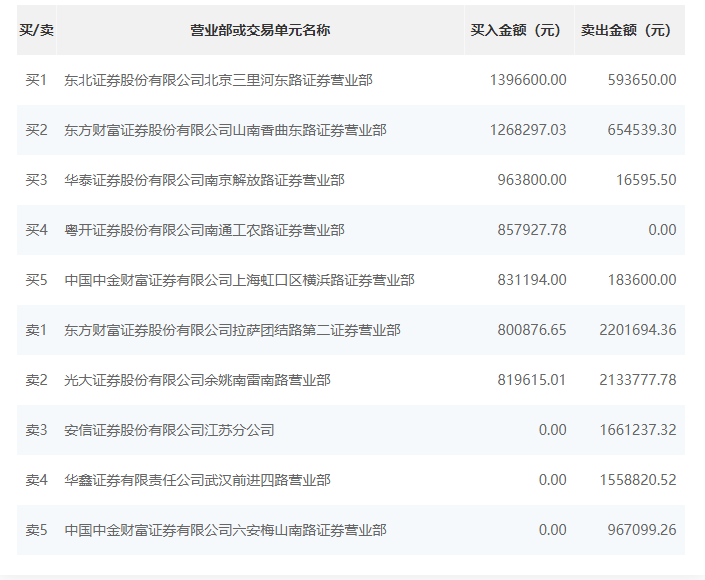Select the 买3 row label
The image size is (705, 580).
pos(36,180)
